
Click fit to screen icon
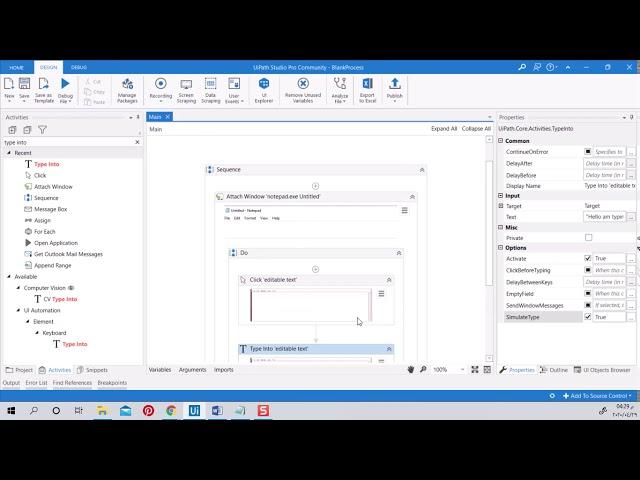(474, 369)
